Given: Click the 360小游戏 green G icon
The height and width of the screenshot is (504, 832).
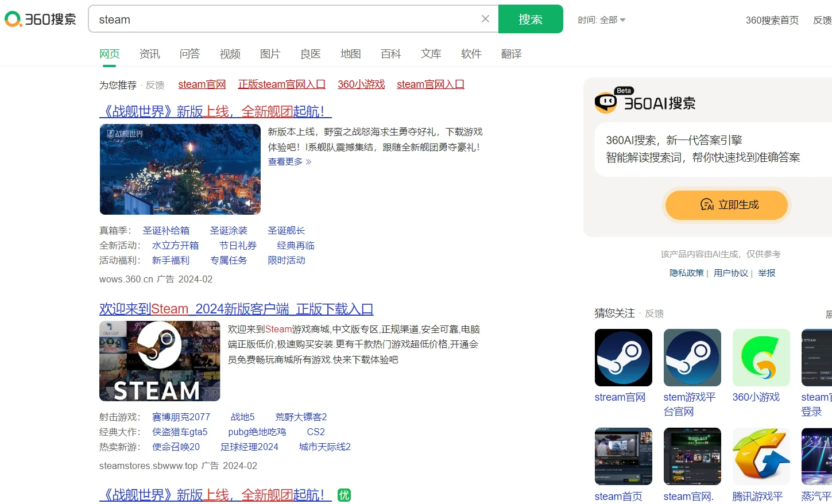Looking at the screenshot, I should (x=761, y=358).
